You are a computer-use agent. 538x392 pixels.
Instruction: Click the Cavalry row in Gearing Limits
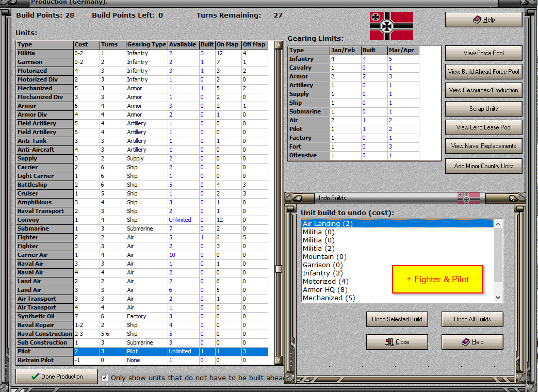click(353, 68)
